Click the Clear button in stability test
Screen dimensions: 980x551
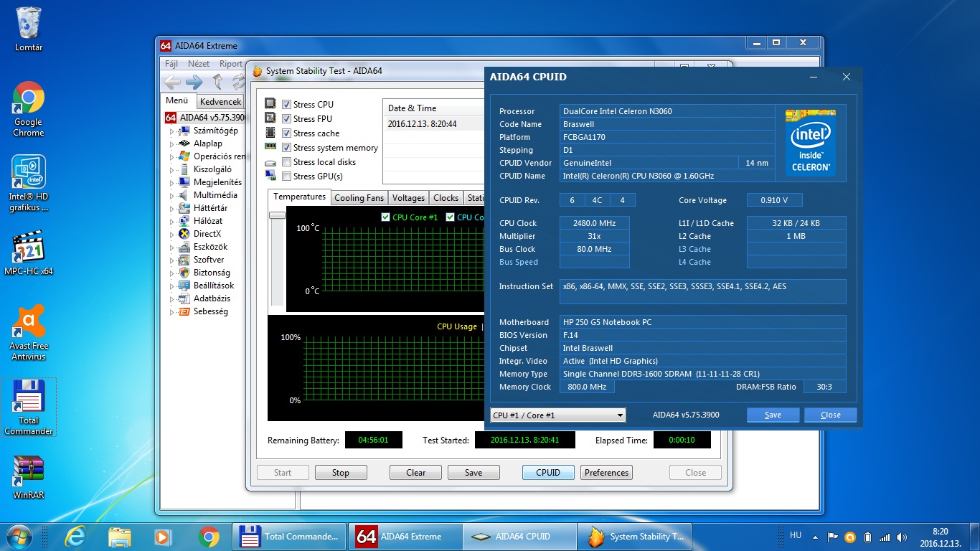point(416,473)
